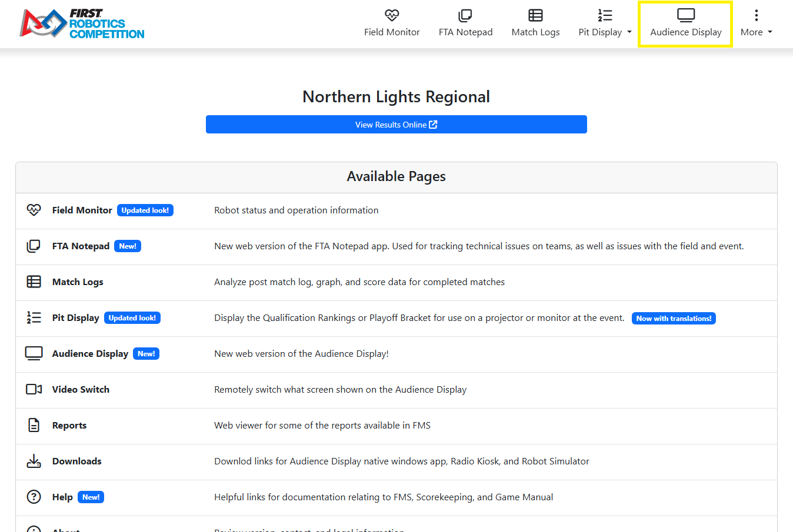This screenshot has width=793, height=532.
Task: Open the Reports page link
Action: [x=69, y=426]
